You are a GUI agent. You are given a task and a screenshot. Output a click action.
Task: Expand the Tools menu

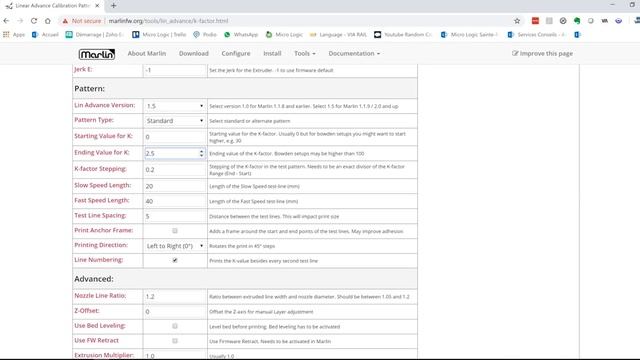click(x=304, y=53)
